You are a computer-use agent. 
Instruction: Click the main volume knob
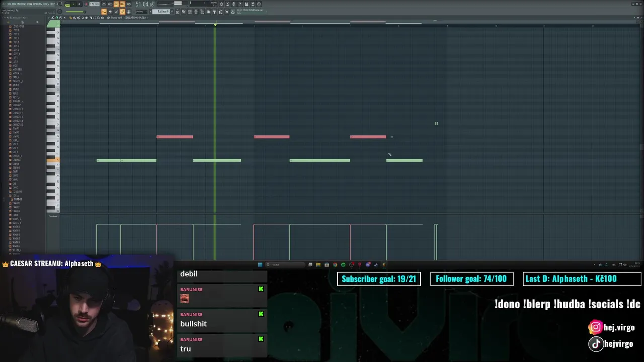tap(59, 4)
